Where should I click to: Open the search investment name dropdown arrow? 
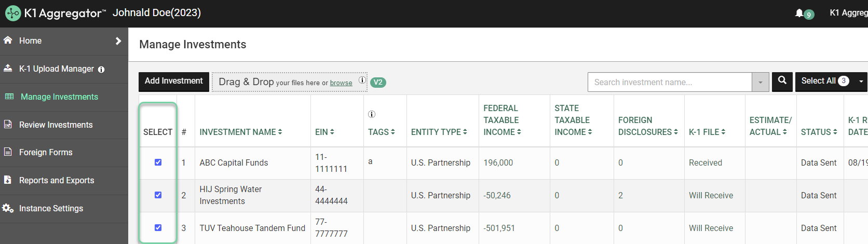(x=761, y=83)
